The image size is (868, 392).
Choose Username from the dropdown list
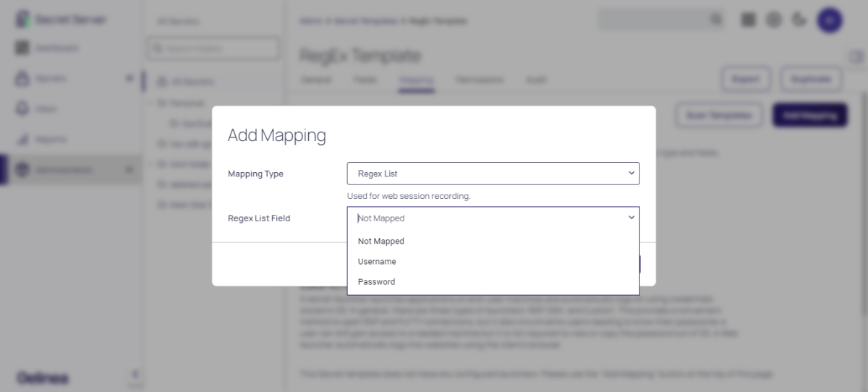pyautogui.click(x=377, y=262)
